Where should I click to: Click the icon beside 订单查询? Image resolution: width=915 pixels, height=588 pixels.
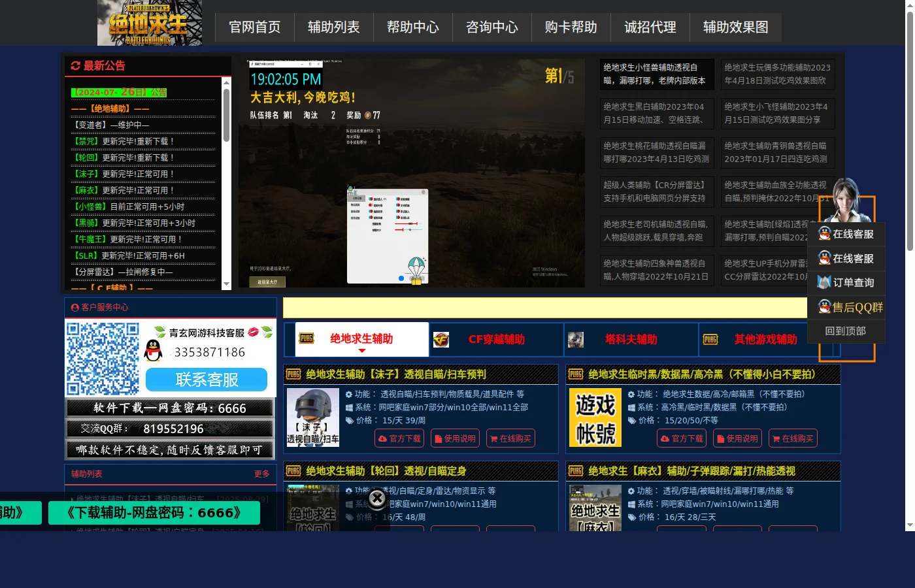tap(824, 282)
